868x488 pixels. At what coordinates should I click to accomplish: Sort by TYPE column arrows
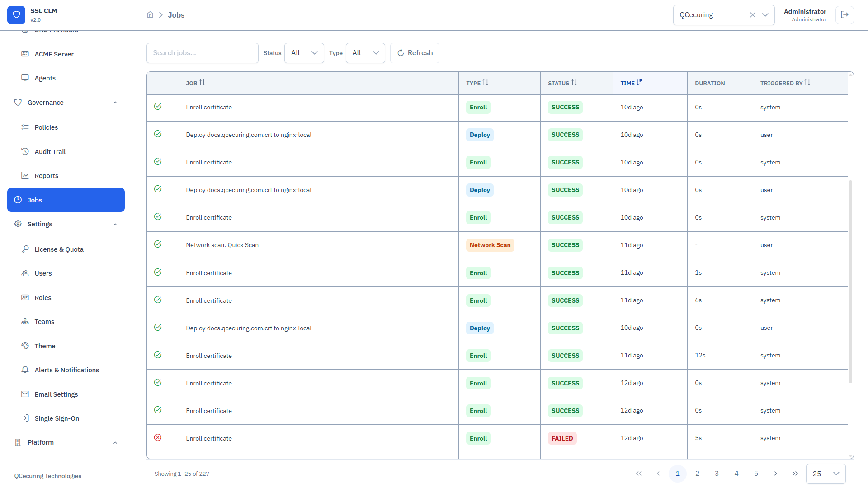click(486, 83)
